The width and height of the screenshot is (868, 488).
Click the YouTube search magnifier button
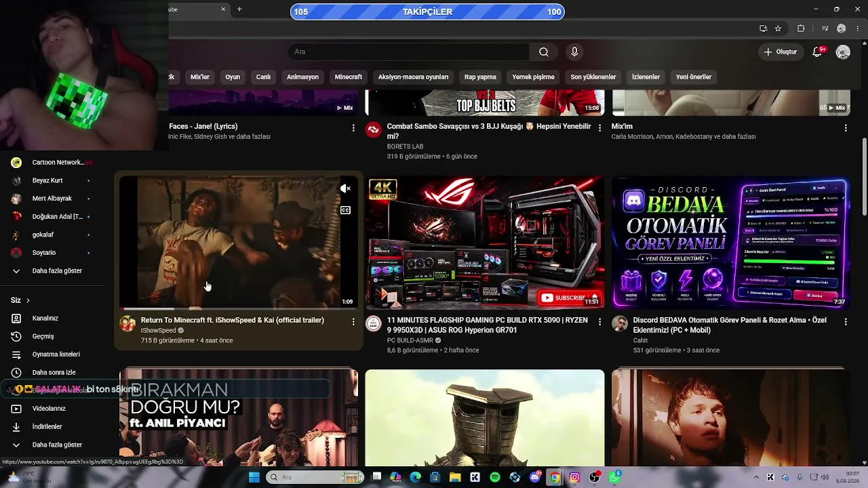pos(544,52)
